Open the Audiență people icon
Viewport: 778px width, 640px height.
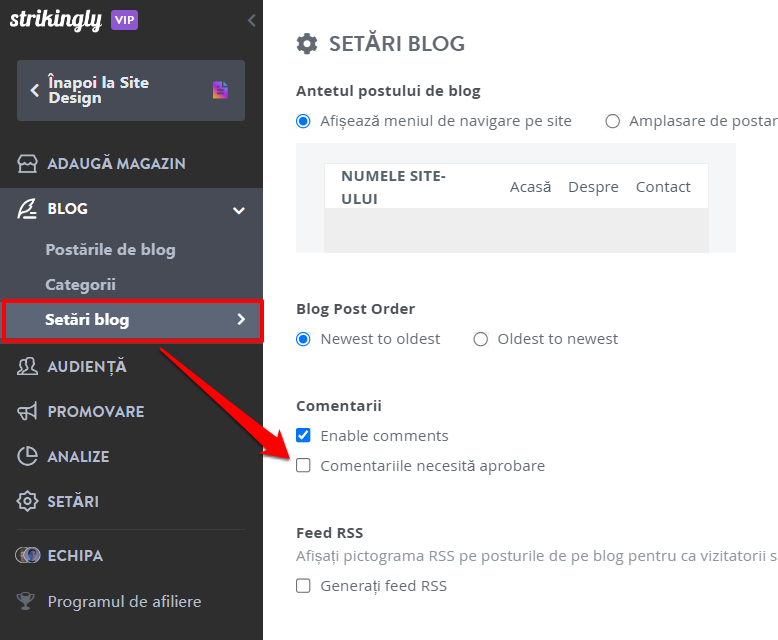[27, 366]
